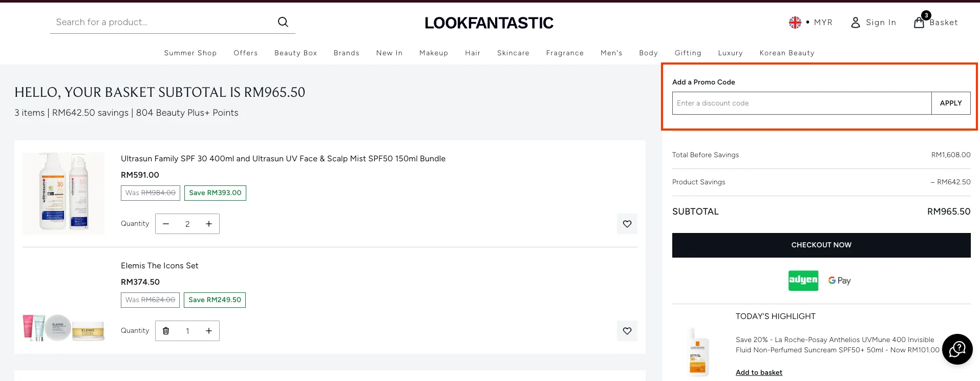
Task: Open the Hair menu
Action: click(x=473, y=53)
